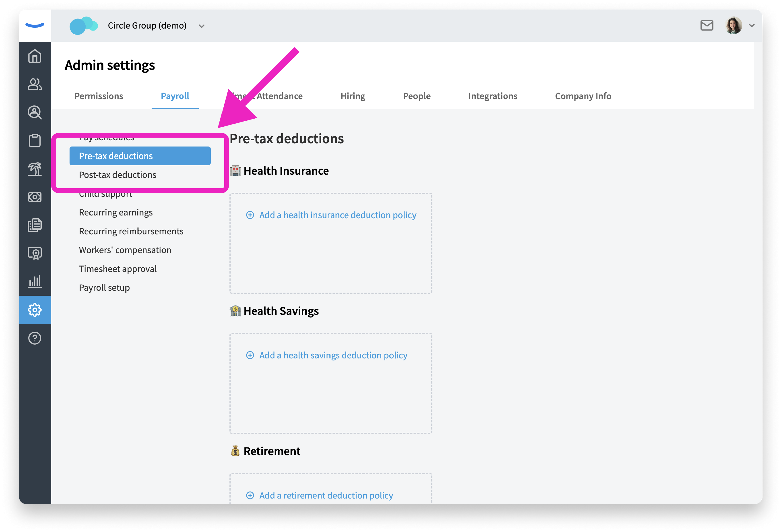Switch to the Permissions tab
Viewport: 781px width, 532px height.
98,96
